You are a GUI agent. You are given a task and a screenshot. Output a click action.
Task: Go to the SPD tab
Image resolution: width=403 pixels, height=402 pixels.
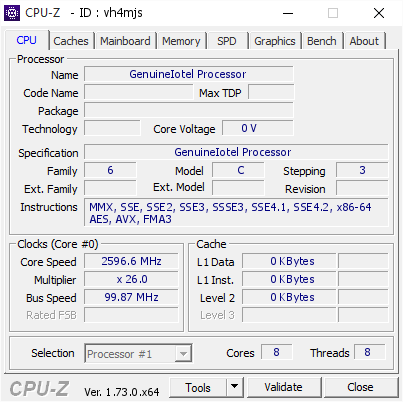tap(227, 41)
